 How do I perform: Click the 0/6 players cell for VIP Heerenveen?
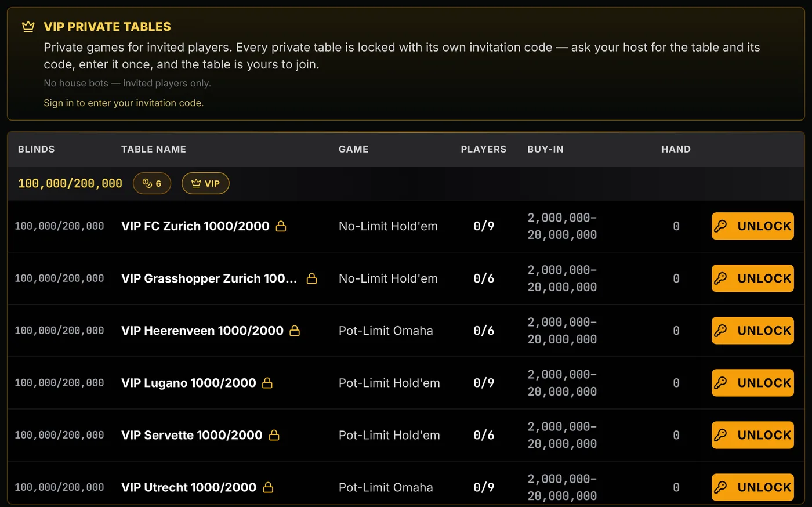click(x=484, y=331)
